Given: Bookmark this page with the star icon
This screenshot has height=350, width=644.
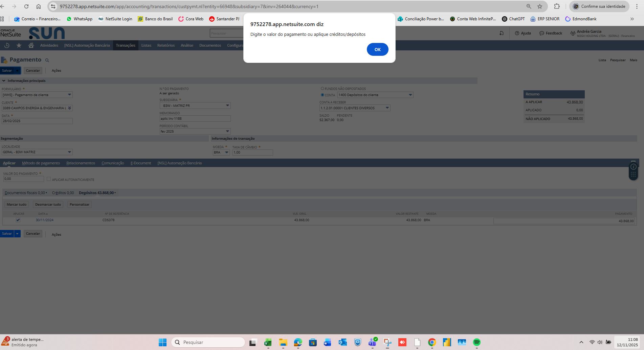Looking at the screenshot, I should 540,6.
